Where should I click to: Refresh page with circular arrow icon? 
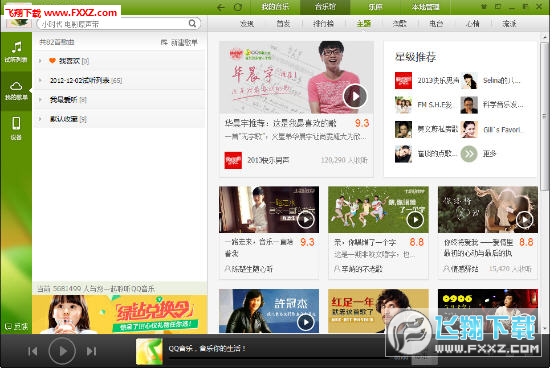238,7
